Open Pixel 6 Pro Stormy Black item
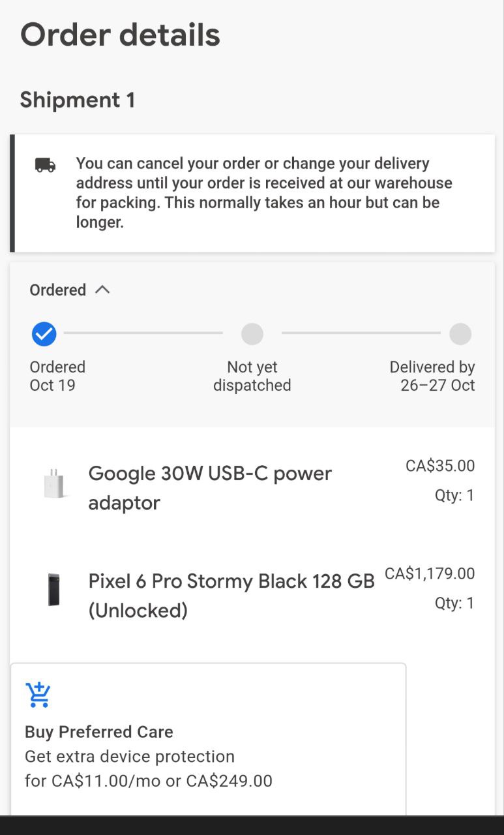The height and width of the screenshot is (835, 504). click(x=231, y=595)
